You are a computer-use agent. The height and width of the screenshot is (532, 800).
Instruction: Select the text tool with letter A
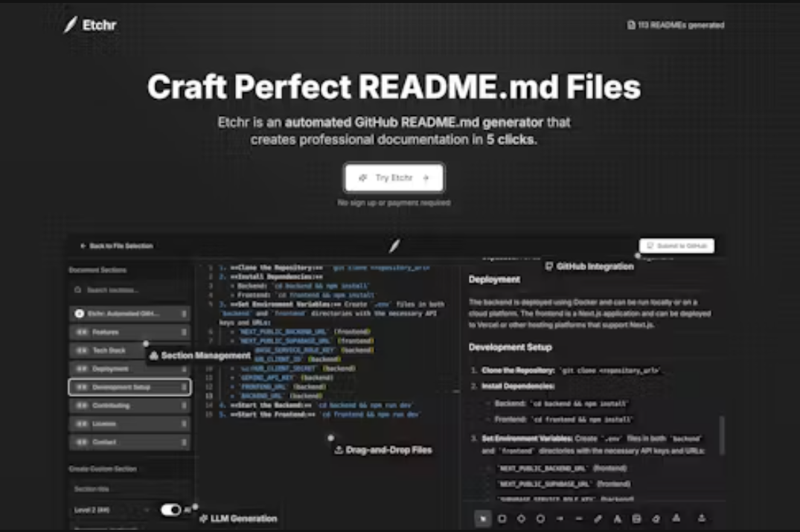pyautogui.click(x=618, y=519)
